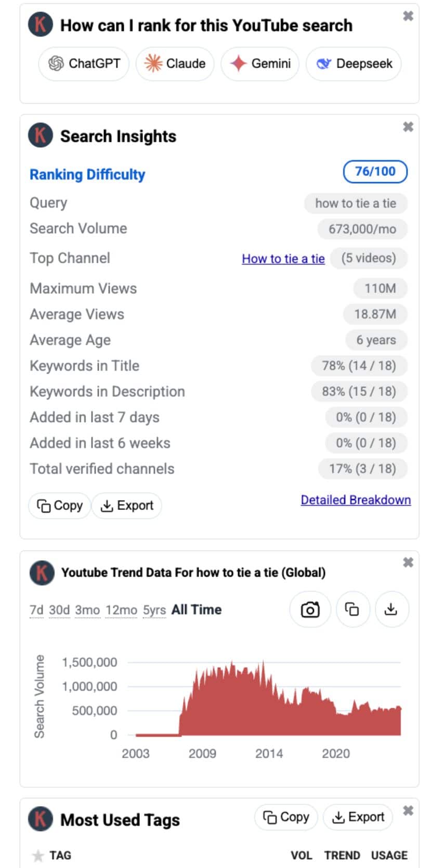Open the Detailed Breakdown link
Screen dimensions: 432x868
point(356,500)
